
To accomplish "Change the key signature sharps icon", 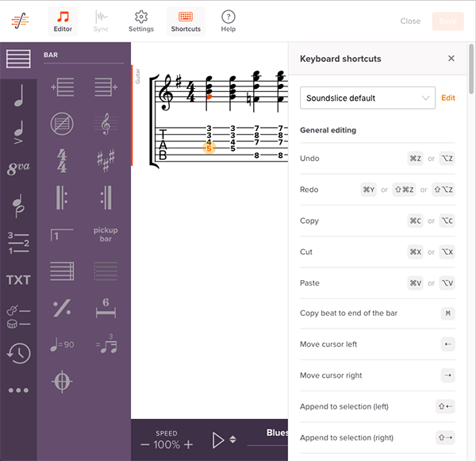I will [x=106, y=160].
